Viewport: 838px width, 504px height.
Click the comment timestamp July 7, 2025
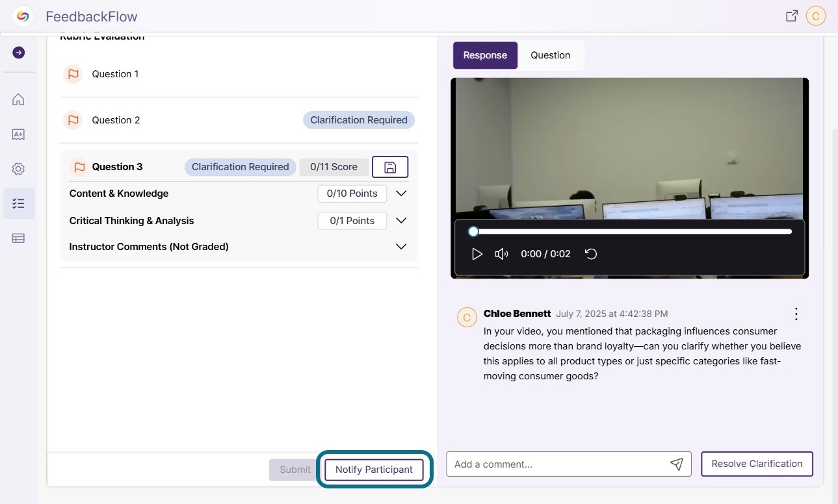pyautogui.click(x=612, y=314)
